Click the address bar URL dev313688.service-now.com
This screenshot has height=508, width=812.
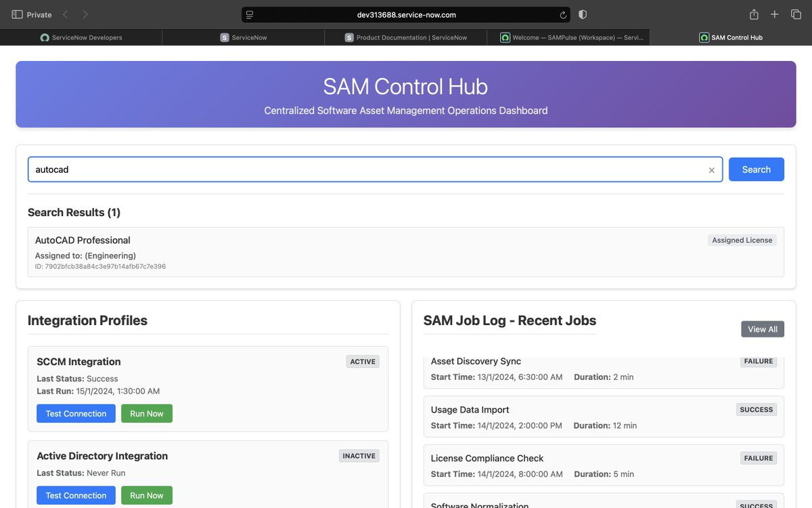[x=406, y=15]
